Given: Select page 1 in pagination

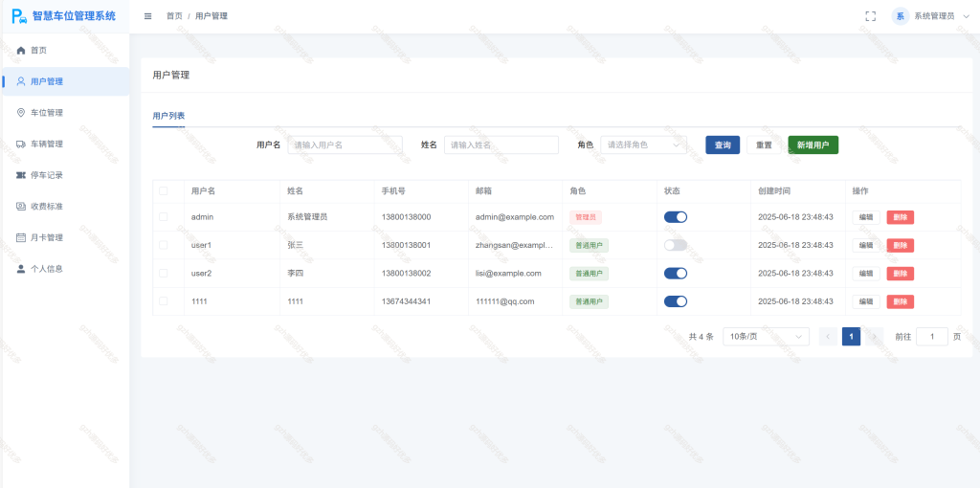Looking at the screenshot, I should (851, 337).
